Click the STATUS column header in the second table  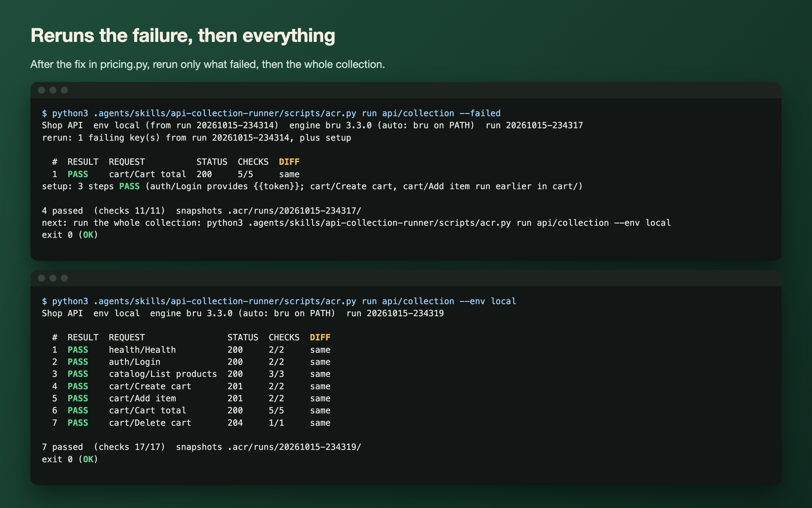pyautogui.click(x=243, y=337)
